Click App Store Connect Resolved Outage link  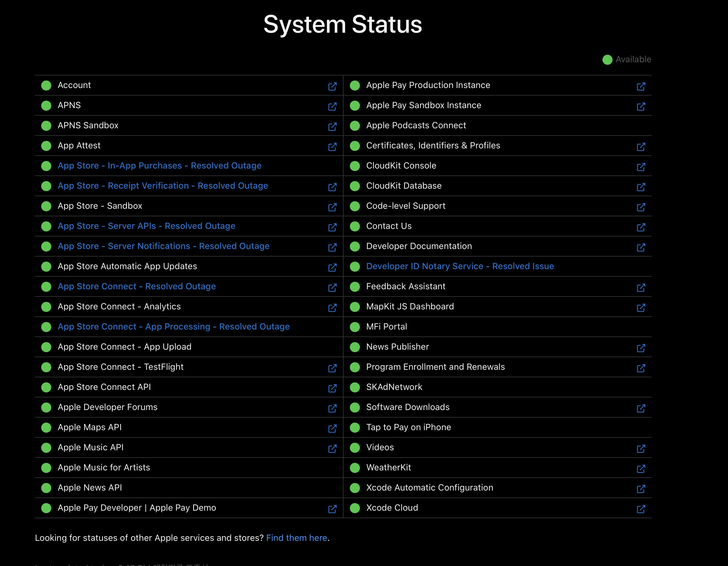[x=137, y=286]
